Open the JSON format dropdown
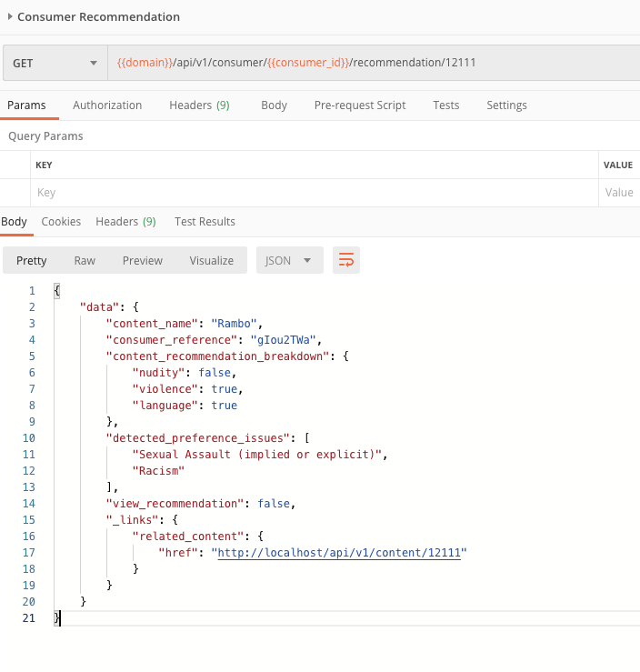The height and width of the screenshot is (672, 640). pyautogui.click(x=290, y=261)
